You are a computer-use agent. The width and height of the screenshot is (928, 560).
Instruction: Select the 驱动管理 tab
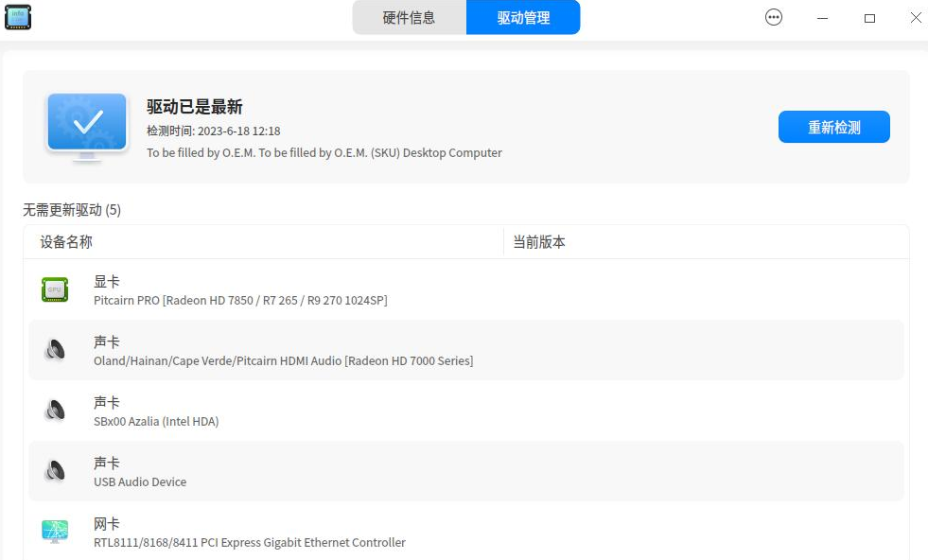[x=523, y=17]
